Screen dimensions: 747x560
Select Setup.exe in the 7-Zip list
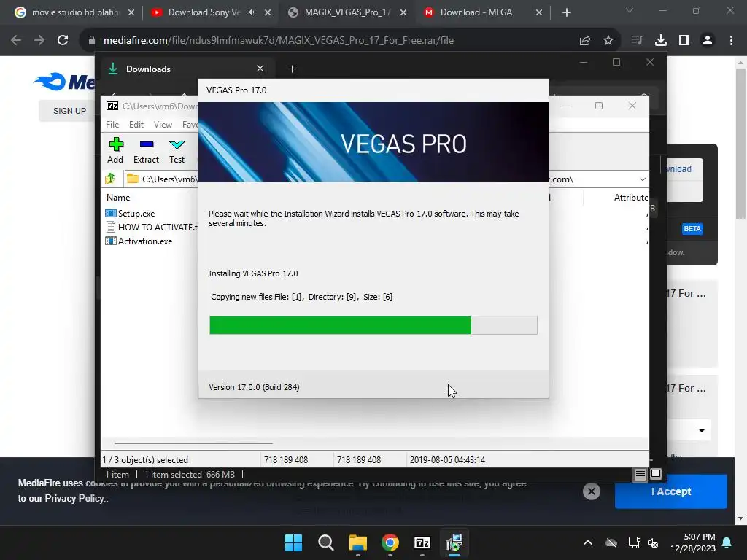(x=136, y=214)
